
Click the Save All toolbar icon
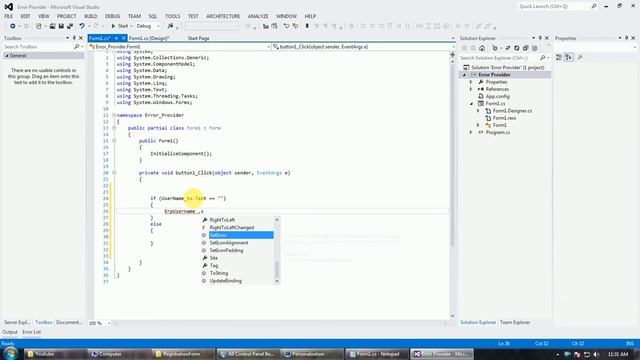tap(70, 26)
